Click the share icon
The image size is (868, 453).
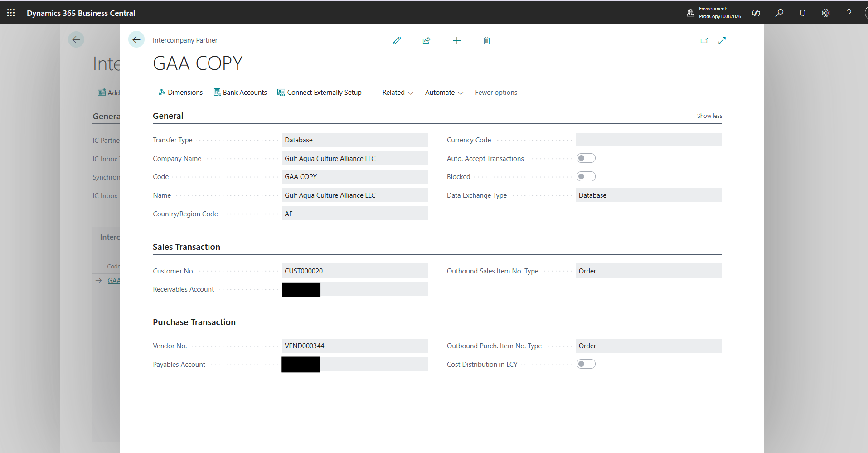pyautogui.click(x=427, y=40)
